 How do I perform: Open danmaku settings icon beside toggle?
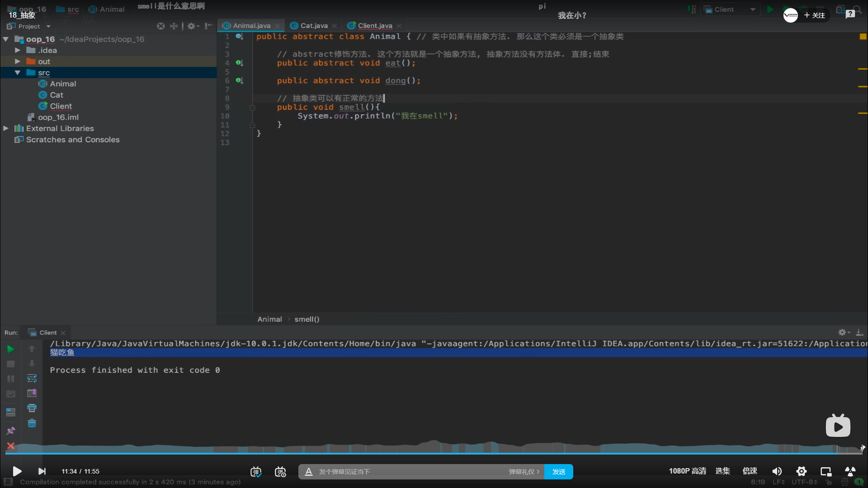click(x=280, y=472)
